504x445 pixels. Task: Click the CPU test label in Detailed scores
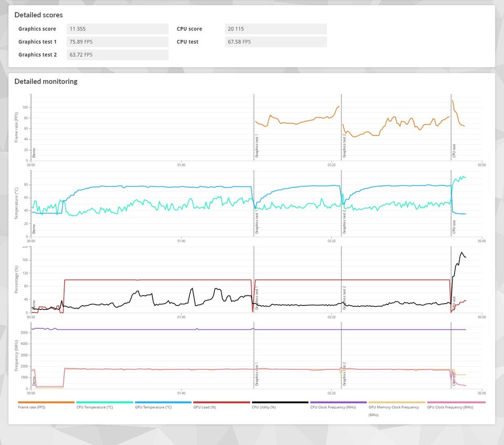pyautogui.click(x=187, y=42)
